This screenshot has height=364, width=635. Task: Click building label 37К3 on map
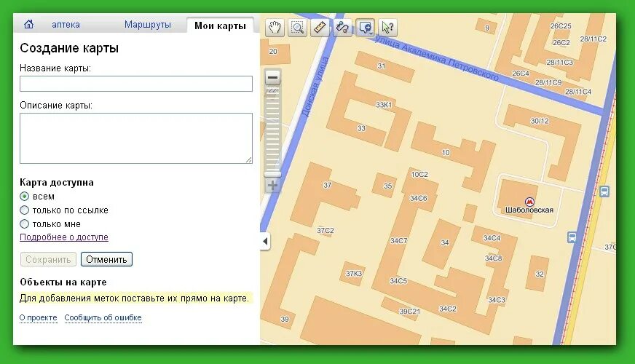coord(353,274)
